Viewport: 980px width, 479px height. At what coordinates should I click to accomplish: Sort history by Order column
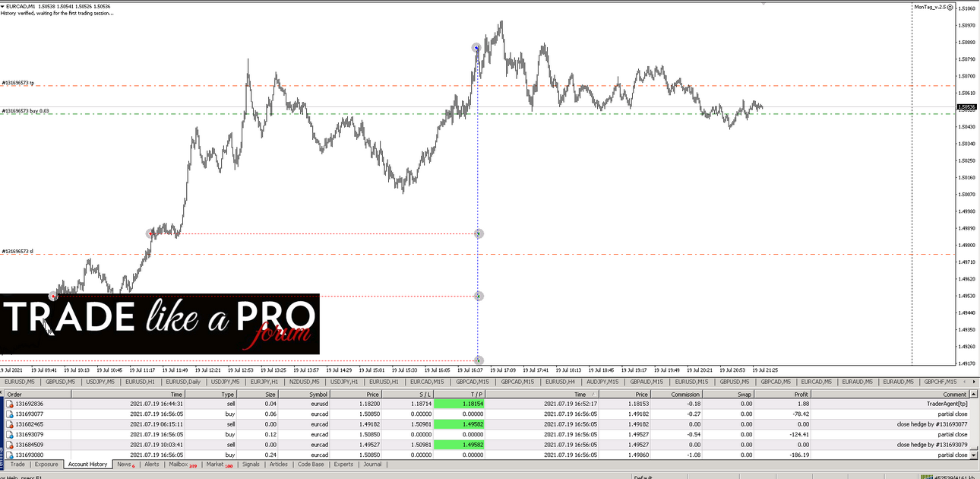38,394
